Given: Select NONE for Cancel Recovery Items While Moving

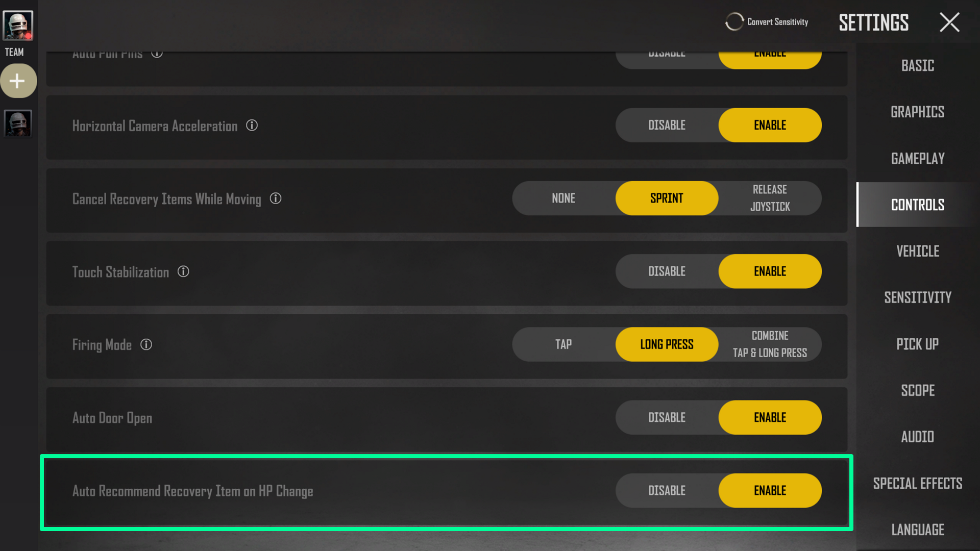Looking at the screenshot, I should click(563, 198).
